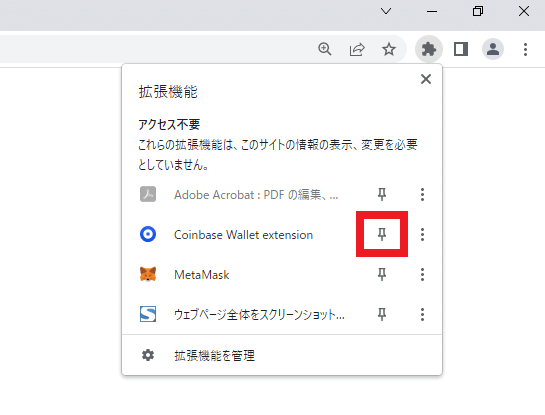The height and width of the screenshot is (415, 545).
Task: Open the side panel icon
Action: point(461,49)
